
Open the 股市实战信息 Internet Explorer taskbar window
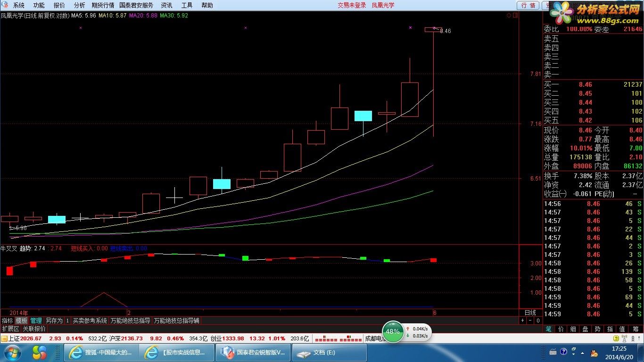pos(177,353)
